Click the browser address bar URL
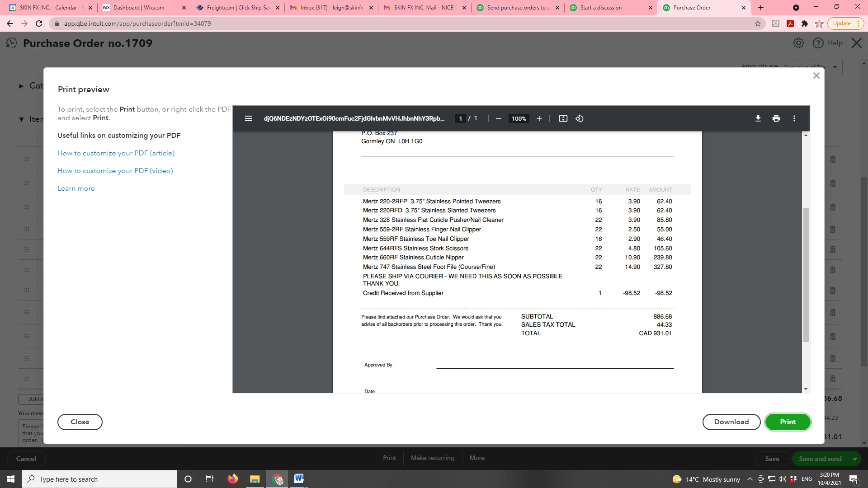 (x=137, y=23)
